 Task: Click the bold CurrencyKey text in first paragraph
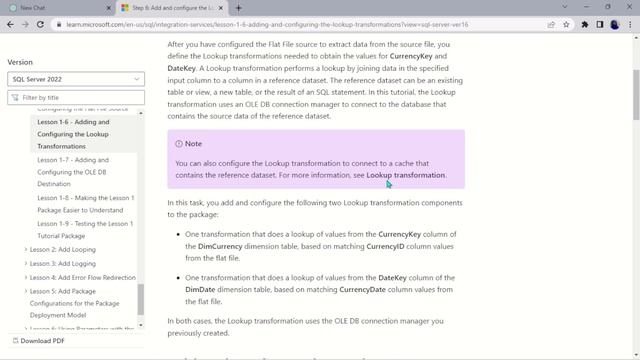(411, 56)
